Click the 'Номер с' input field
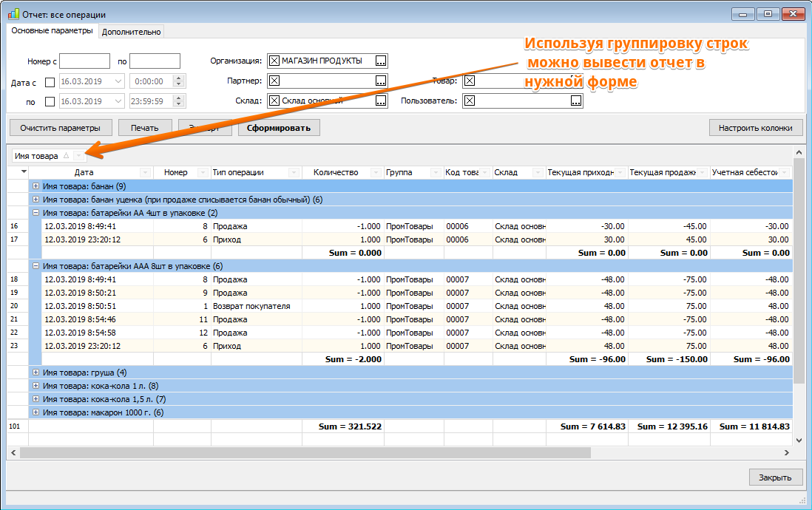This screenshot has height=510, width=812. 85,61
